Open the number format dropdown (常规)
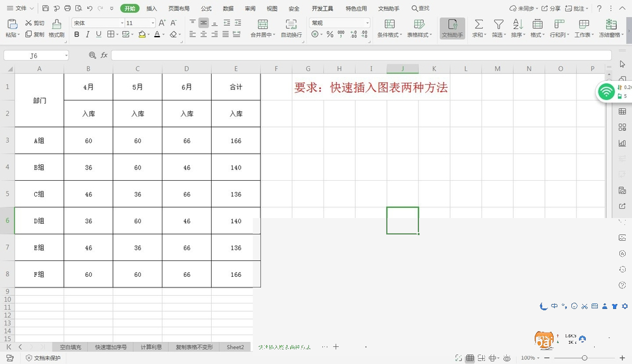This screenshot has height=364, width=632. pos(367,23)
